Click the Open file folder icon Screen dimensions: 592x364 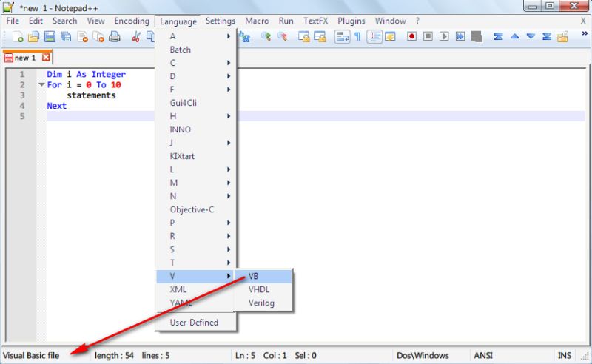tap(33, 37)
